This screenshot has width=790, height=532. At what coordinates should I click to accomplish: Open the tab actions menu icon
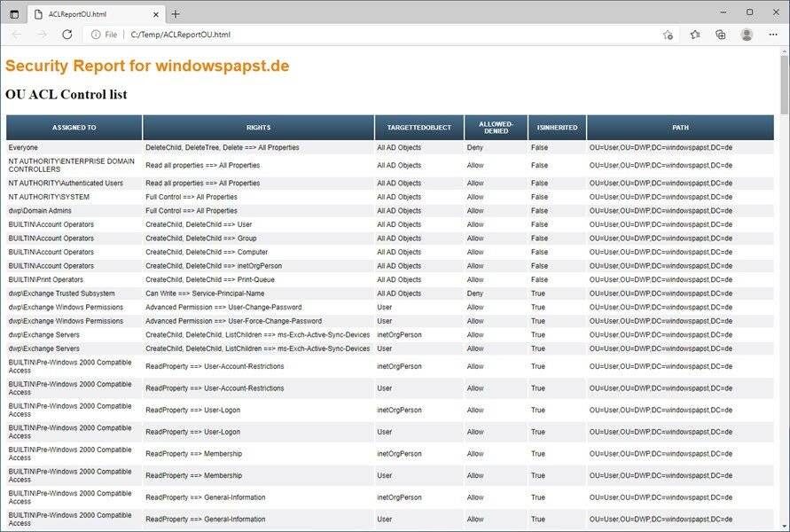click(14, 13)
